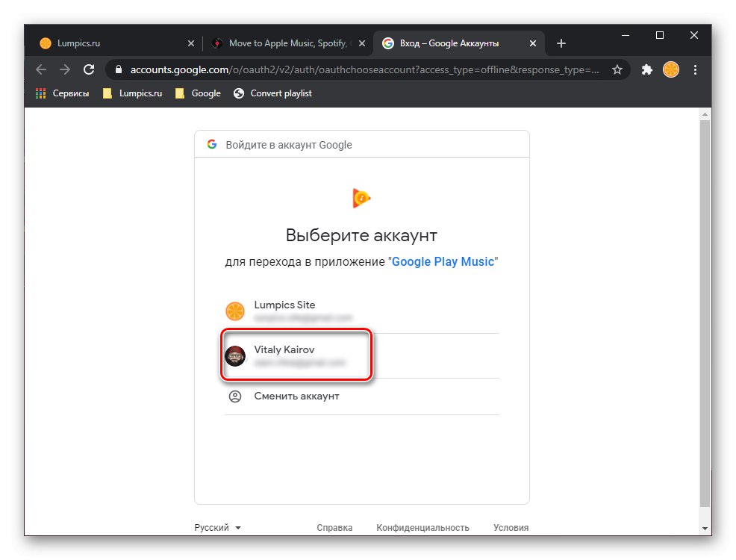Viewport: 736px width, 560px height.
Task: Open the Условия terms link
Action: (x=511, y=528)
